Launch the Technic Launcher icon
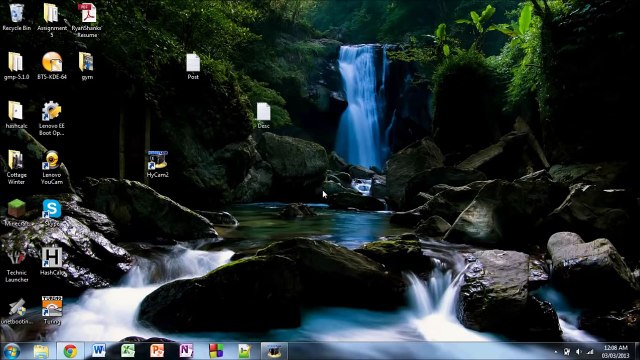Viewport: 640px width, 360px height. 16,265
